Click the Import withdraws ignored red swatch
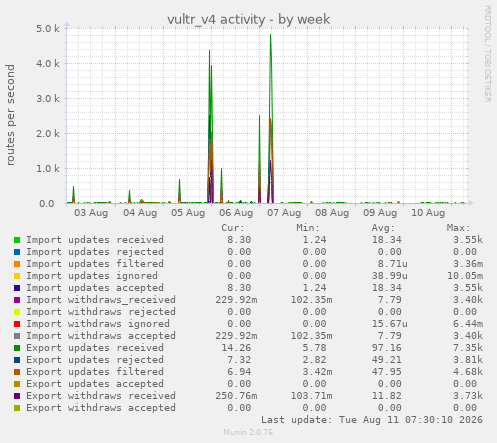Image resolution: width=497 pixels, height=443 pixels. tap(17, 324)
